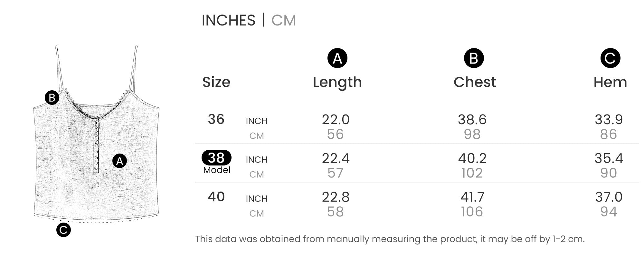Screen dimensions: 644x260
Task: Click the C marker below the garment hem
Action: coord(63,230)
